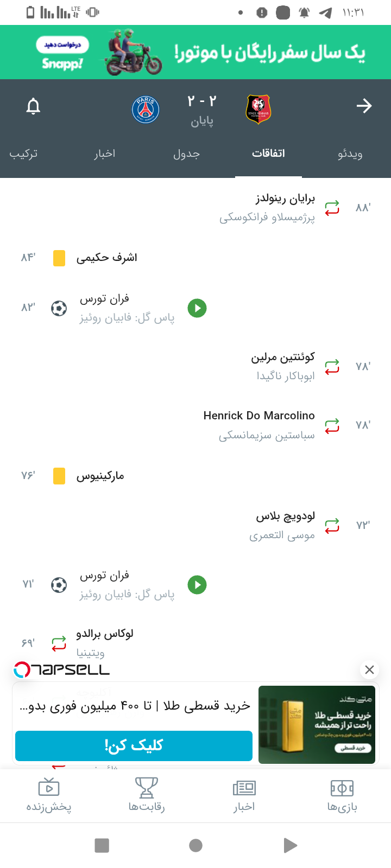Play the 82' goal video by فران تورس

pyautogui.click(x=197, y=308)
